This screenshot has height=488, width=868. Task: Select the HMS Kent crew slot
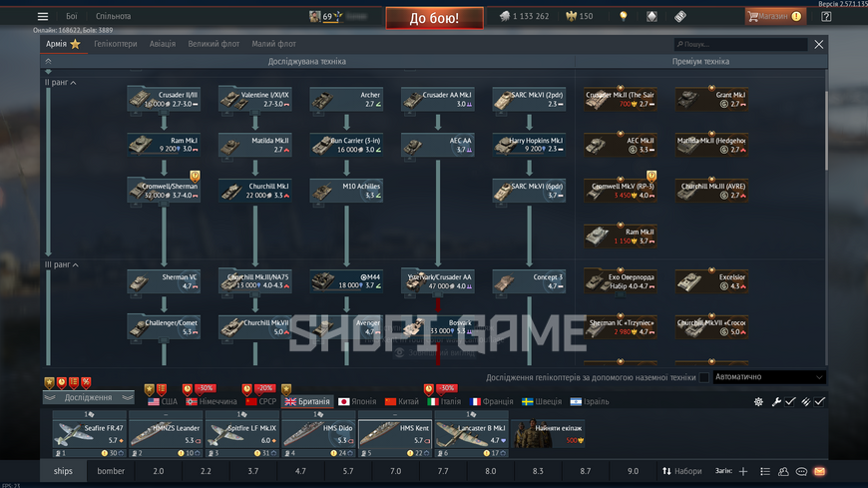coord(395,434)
